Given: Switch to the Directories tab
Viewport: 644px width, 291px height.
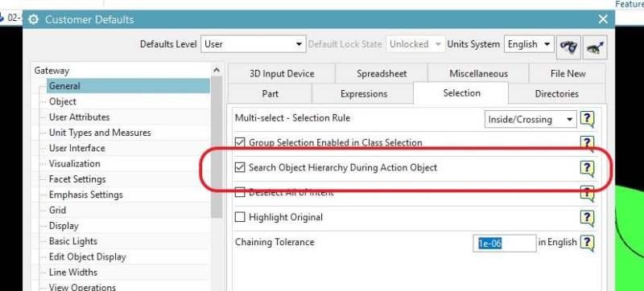Looking at the screenshot, I should click(556, 93).
